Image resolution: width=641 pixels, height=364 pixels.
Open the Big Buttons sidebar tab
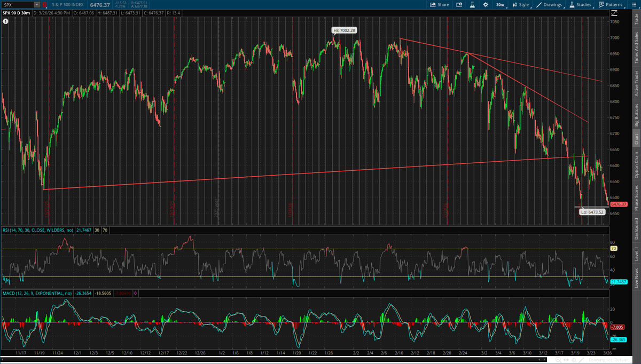point(636,115)
